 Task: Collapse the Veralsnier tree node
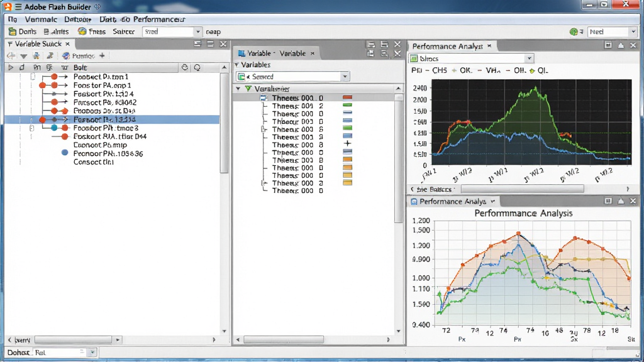238,89
